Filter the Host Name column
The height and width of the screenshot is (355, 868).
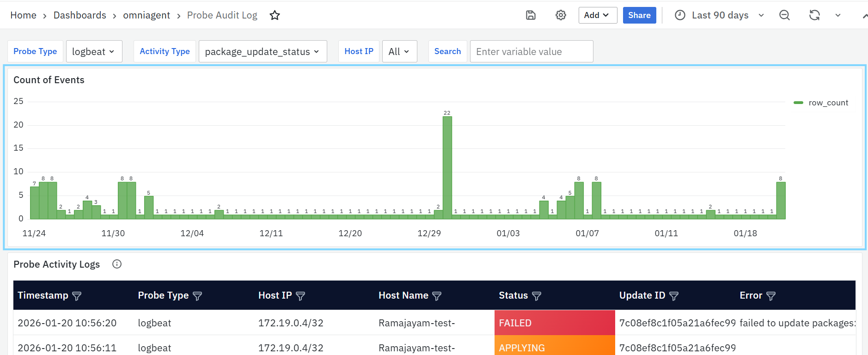click(x=437, y=296)
